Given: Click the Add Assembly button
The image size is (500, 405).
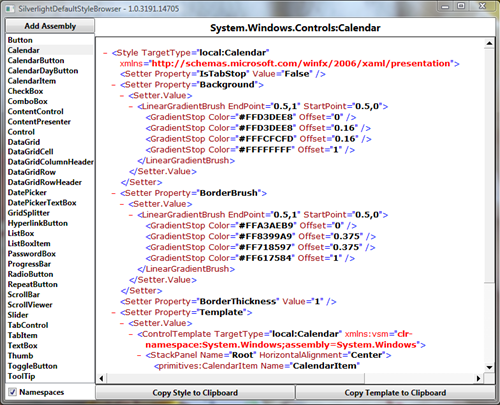Looking at the screenshot, I should click(50, 26).
